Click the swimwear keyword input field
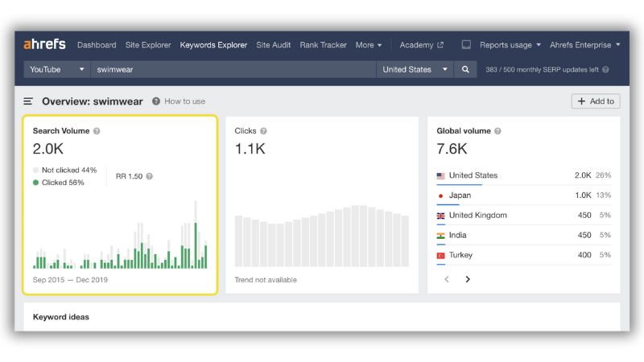This screenshot has width=644, height=362. [233, 69]
